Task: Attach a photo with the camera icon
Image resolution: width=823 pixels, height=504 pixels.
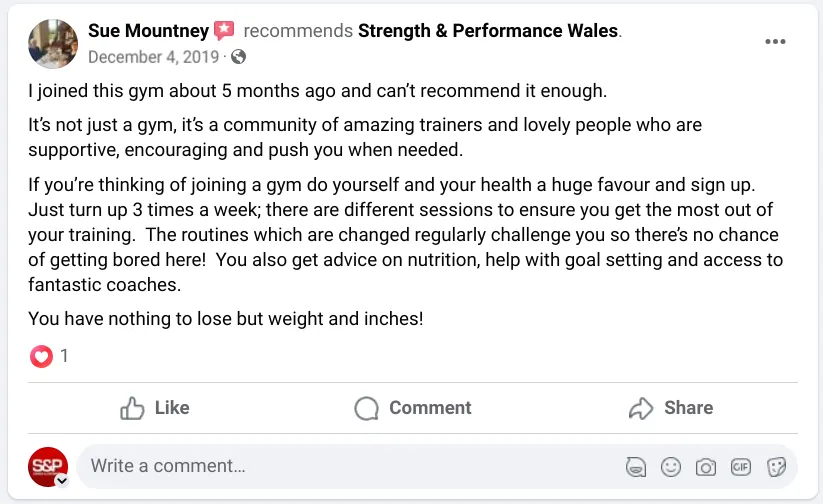Action: 706,466
